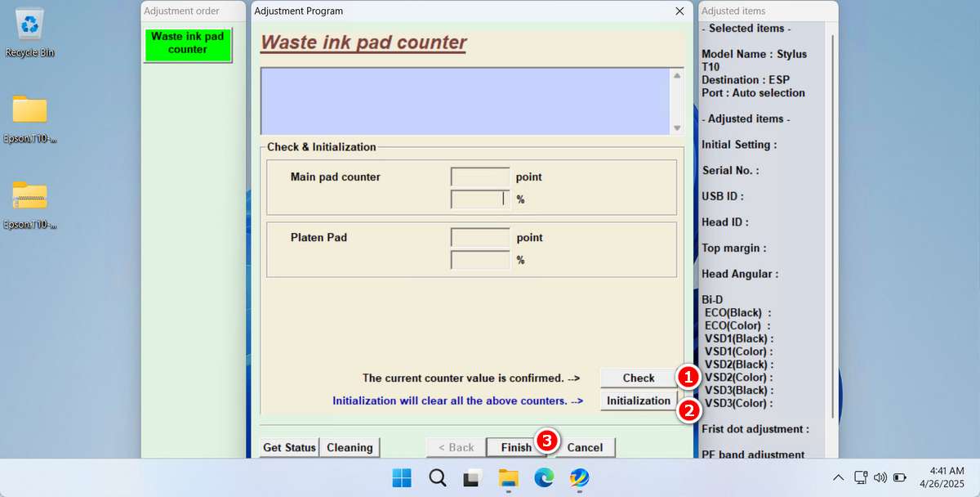Switch to the Adjustment Program taskbar icon

click(579, 477)
